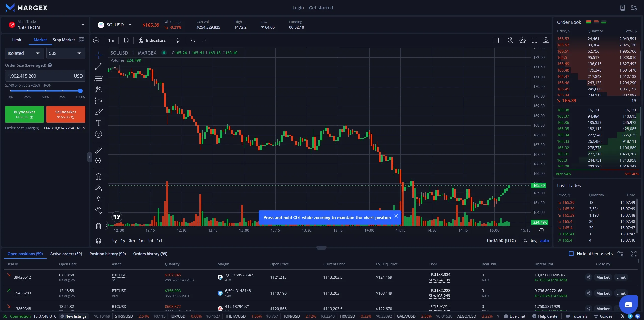This screenshot has width=644, height=320.
Task: Click the Sell/Market button
Action: coord(66,114)
